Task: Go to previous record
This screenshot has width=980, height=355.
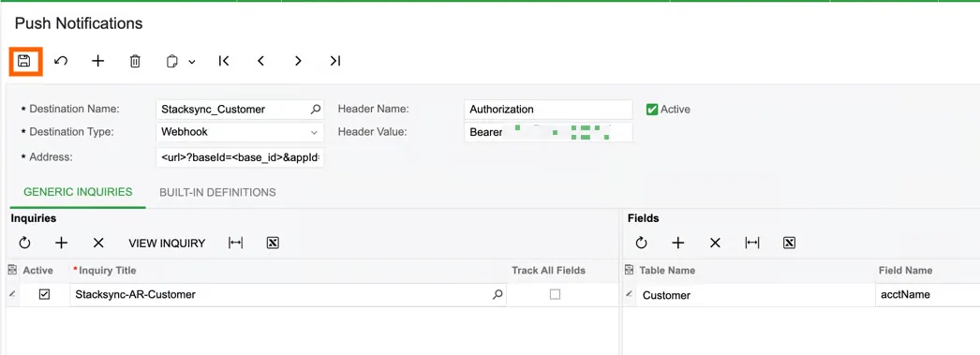Action: coord(260,61)
